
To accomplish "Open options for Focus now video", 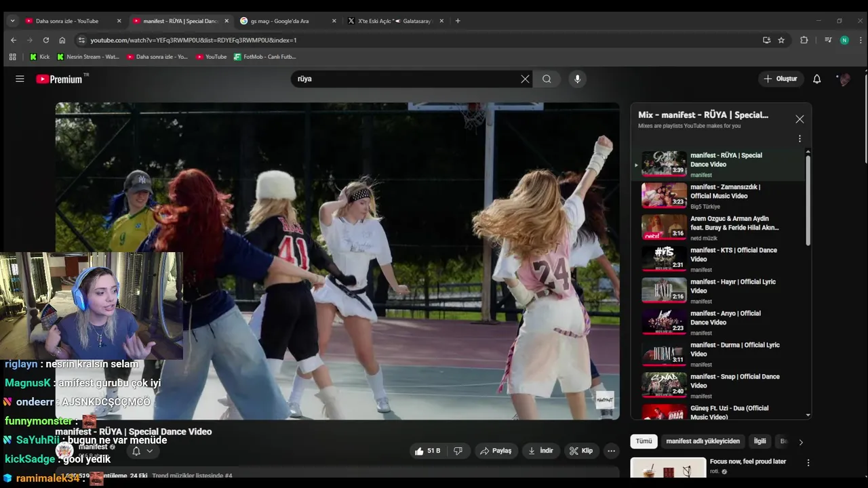I will pos(808,462).
